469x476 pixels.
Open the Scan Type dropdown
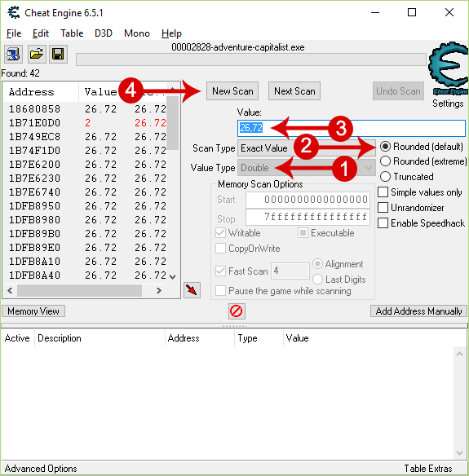click(x=306, y=148)
